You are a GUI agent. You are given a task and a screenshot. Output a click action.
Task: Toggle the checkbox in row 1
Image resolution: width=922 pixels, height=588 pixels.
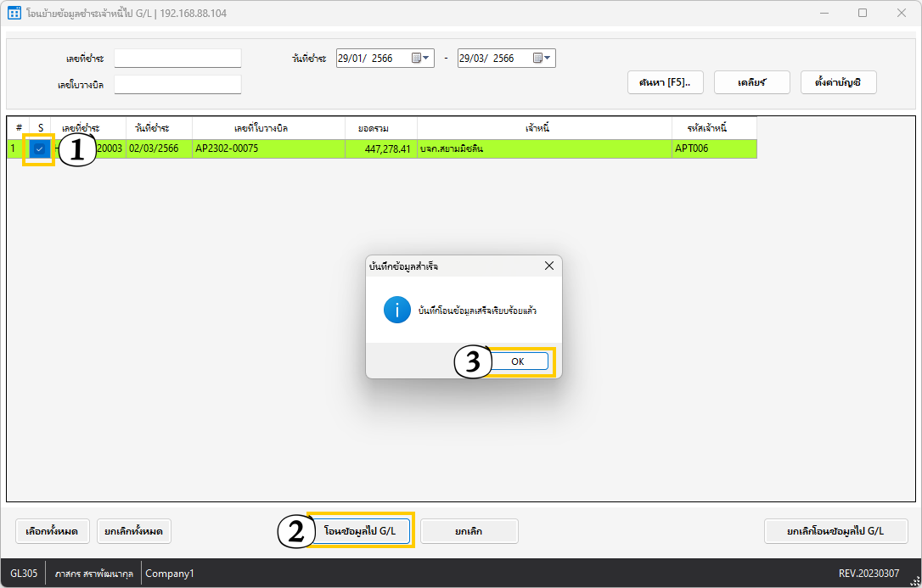(x=39, y=148)
